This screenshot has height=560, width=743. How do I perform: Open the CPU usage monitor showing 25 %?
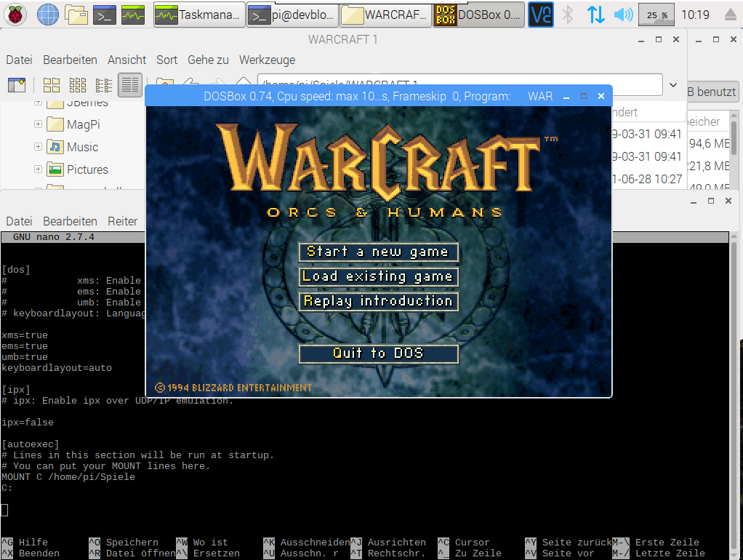(x=656, y=15)
